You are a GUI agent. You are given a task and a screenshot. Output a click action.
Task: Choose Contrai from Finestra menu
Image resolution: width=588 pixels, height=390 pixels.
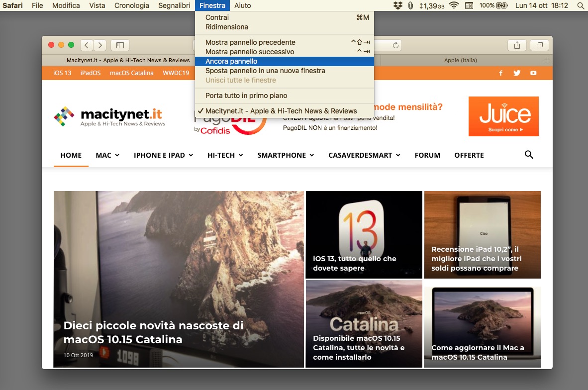click(284, 17)
